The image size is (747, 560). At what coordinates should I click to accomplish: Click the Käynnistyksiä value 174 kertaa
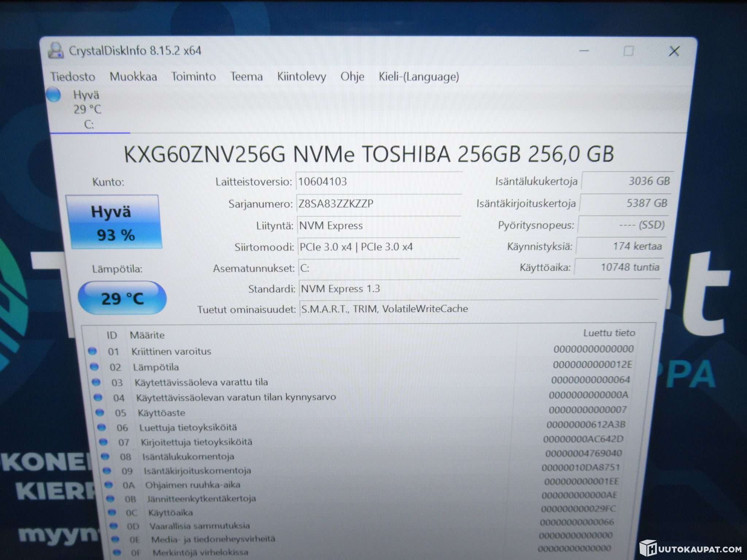[x=621, y=246]
